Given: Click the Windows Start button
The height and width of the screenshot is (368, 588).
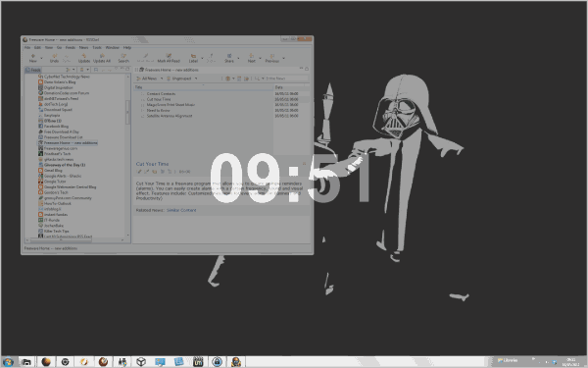Looking at the screenshot, I should (8, 362).
